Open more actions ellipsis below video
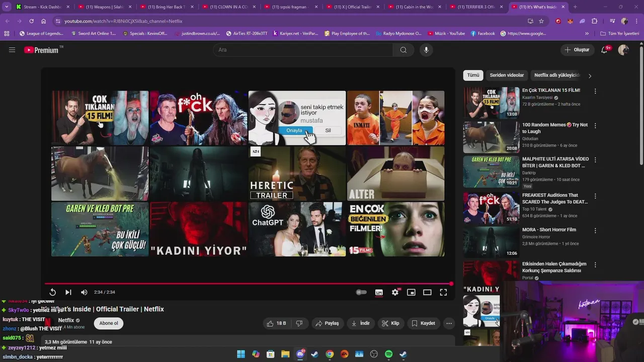 (x=449, y=323)
